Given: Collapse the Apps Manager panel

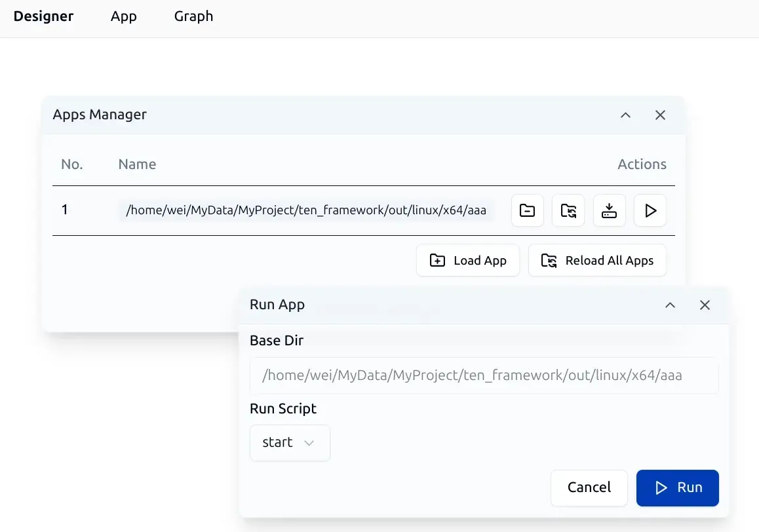Looking at the screenshot, I should [x=625, y=115].
